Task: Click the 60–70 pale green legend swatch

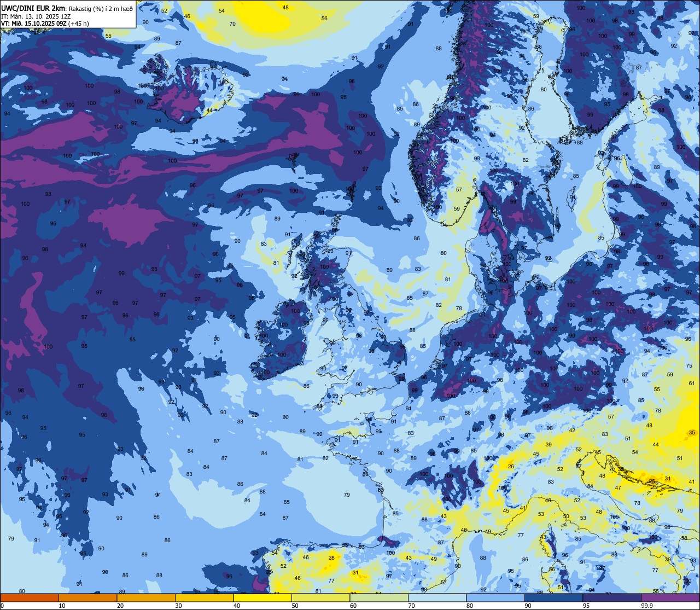Action: pyautogui.click(x=379, y=597)
